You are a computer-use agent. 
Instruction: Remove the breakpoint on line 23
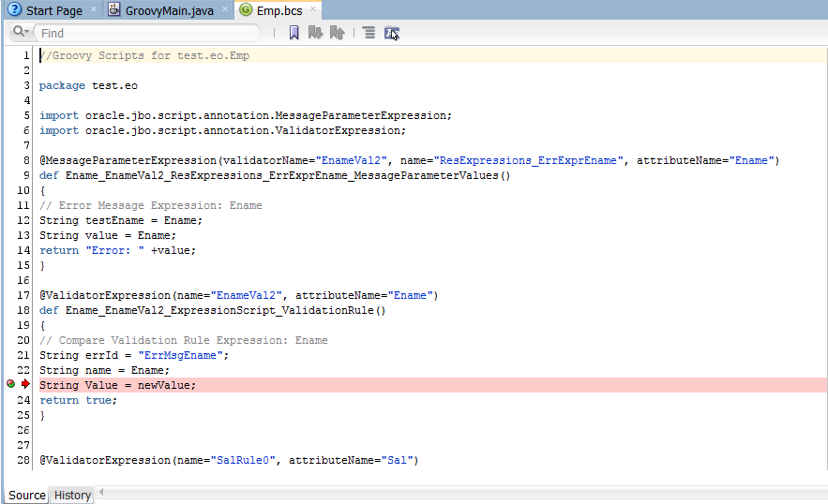(10, 384)
